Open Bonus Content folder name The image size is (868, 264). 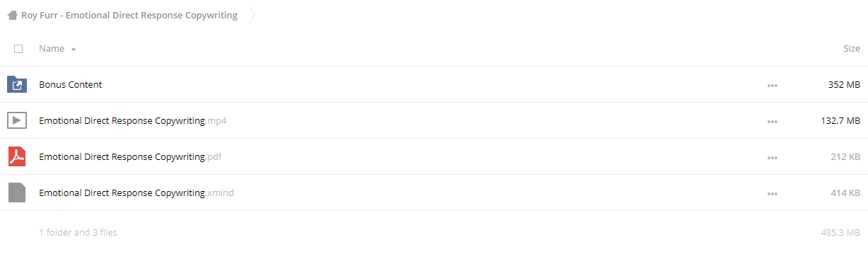pos(71,85)
